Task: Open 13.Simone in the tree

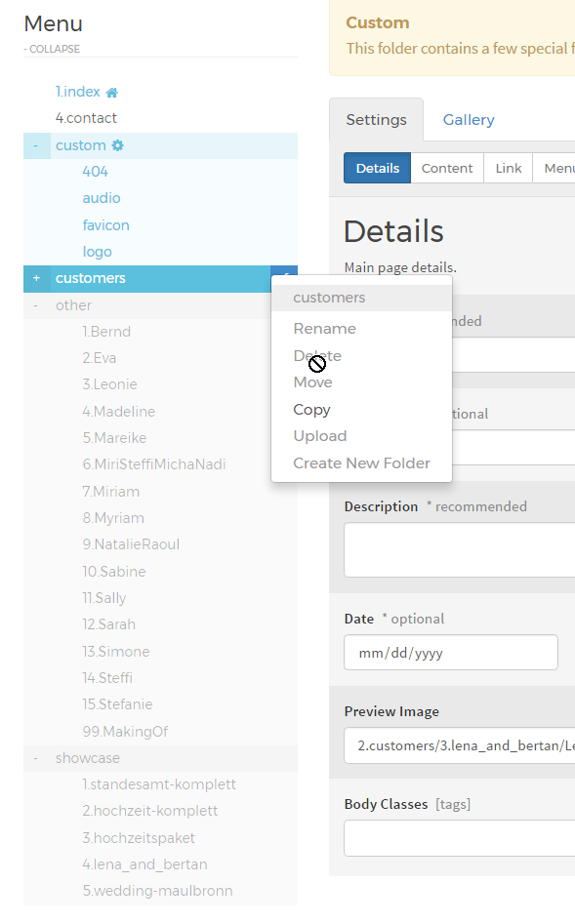Action: 116,652
